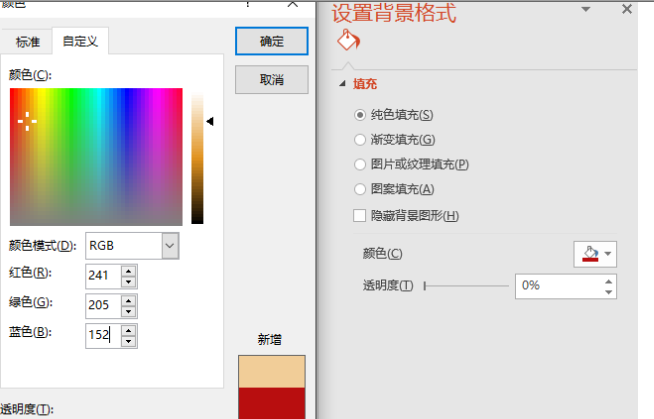Click the transparency 0% input field
Viewport: 654px width, 419px height.
click(559, 286)
